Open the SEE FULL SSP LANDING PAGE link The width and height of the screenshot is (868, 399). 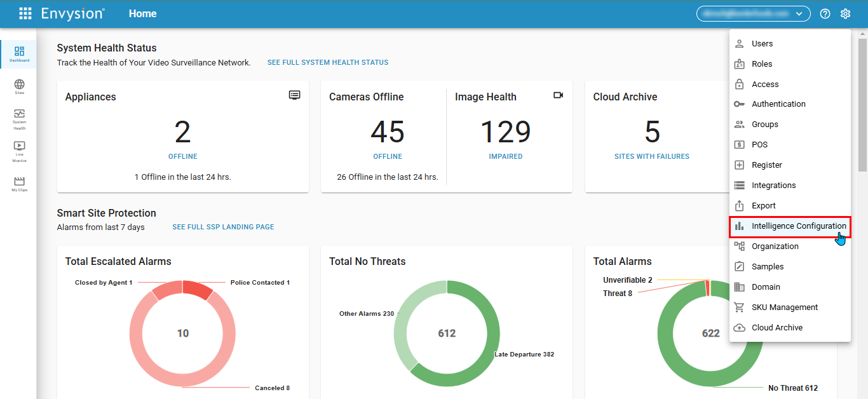click(223, 227)
